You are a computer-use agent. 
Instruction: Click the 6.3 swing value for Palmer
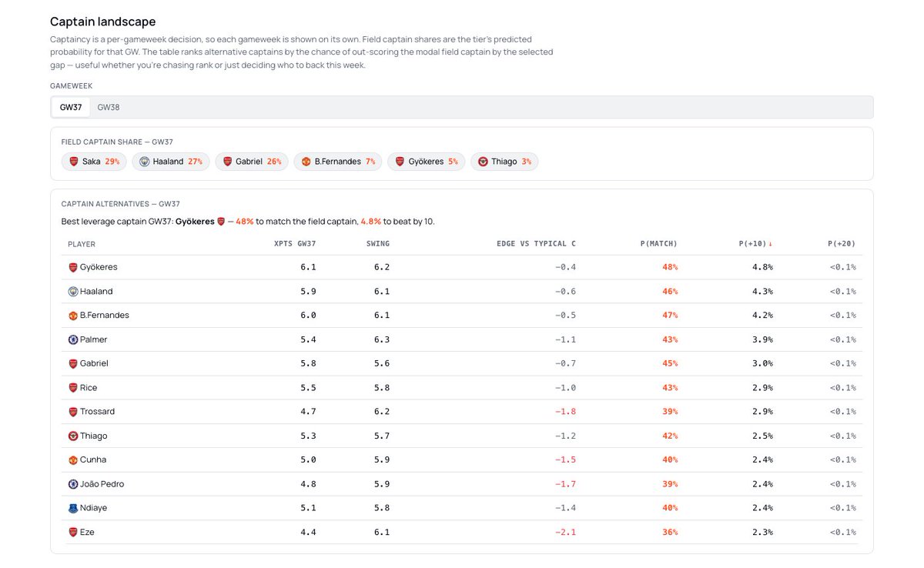click(x=382, y=339)
